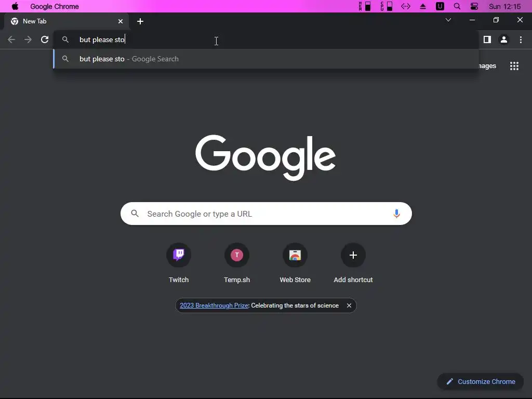Open the Chrome profile avatar
Viewport: 532px width, 399px height.
[504, 39]
